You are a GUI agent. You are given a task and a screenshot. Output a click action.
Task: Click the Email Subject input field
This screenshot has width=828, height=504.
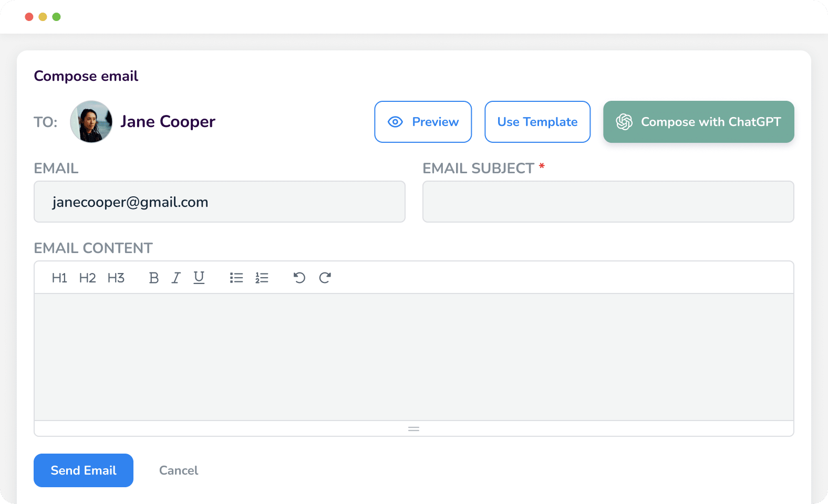[x=608, y=202]
